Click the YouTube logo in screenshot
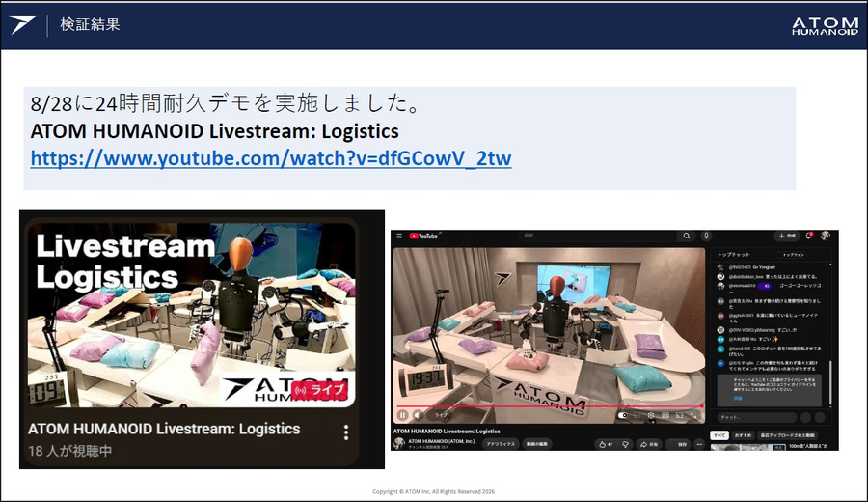 click(x=423, y=237)
